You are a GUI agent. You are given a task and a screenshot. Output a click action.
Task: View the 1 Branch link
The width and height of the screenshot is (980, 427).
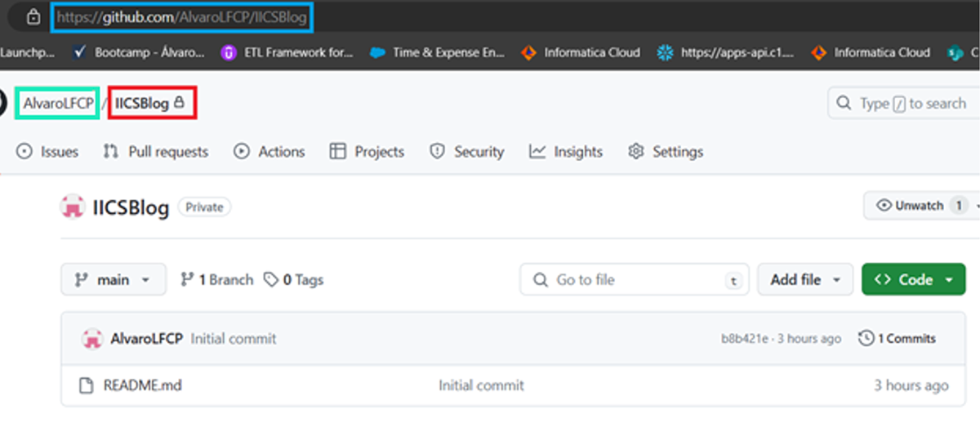(x=216, y=279)
